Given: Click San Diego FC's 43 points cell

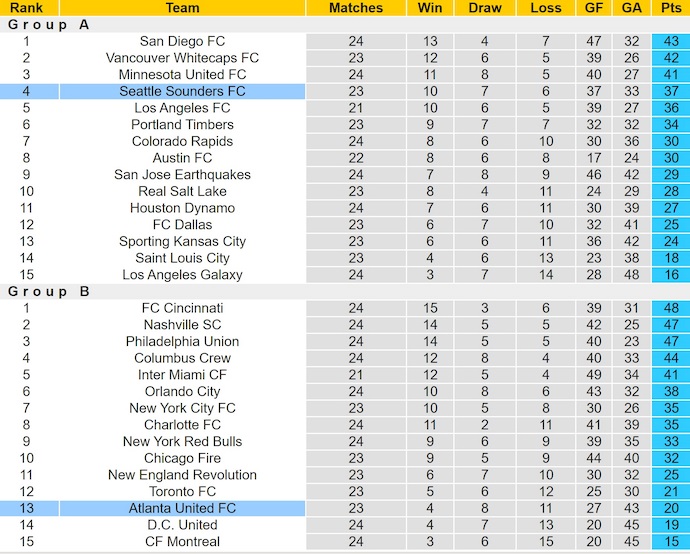Looking at the screenshot, I should coord(669,41).
